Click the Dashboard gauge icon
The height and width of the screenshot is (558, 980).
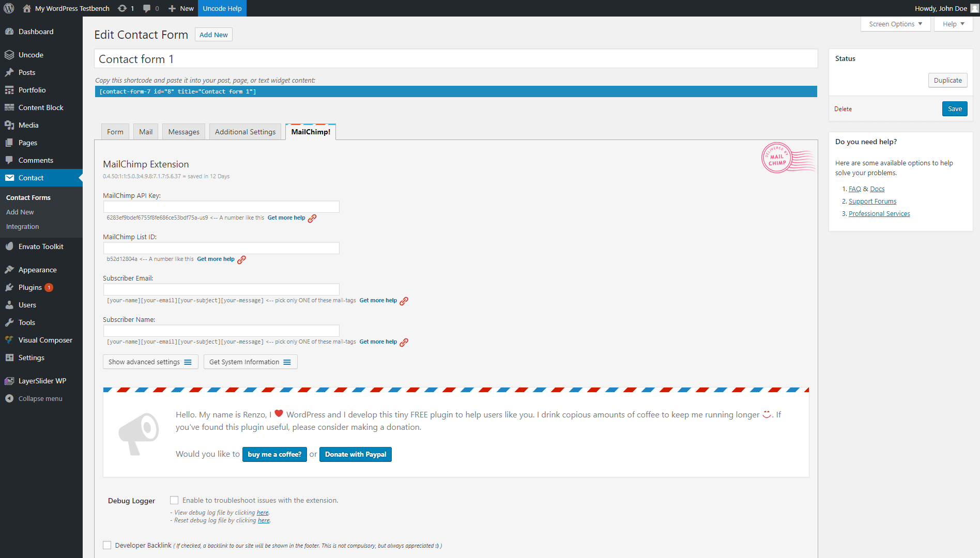click(9, 32)
